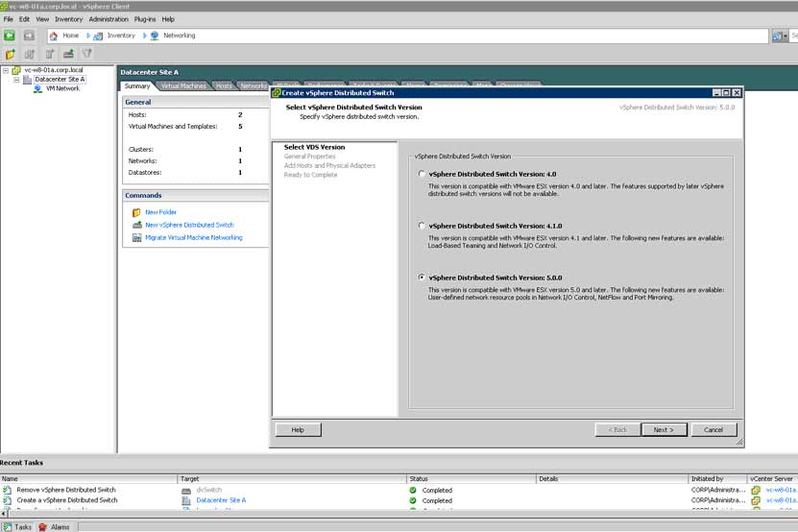Viewport: 798px width, 532px height.
Task: Open the Inventory menu
Action: click(69, 19)
